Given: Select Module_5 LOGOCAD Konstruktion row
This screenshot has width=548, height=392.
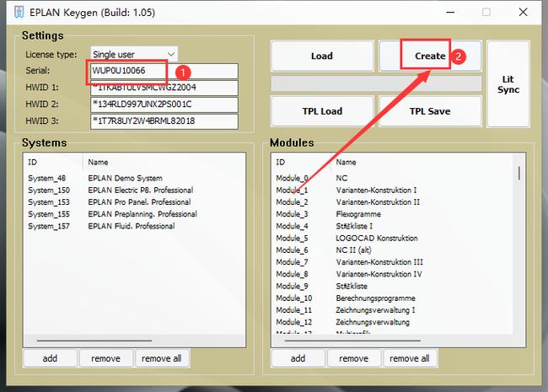Looking at the screenshot, I should 392,238.
